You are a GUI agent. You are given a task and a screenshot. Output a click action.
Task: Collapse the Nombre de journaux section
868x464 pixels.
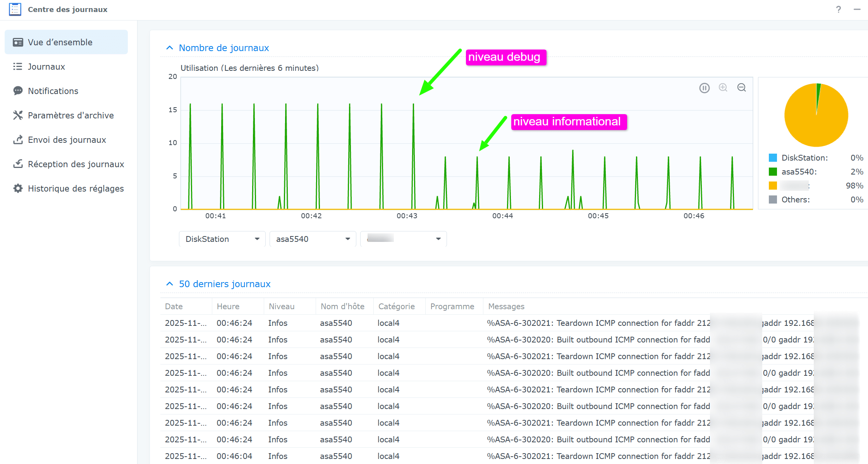[170, 48]
